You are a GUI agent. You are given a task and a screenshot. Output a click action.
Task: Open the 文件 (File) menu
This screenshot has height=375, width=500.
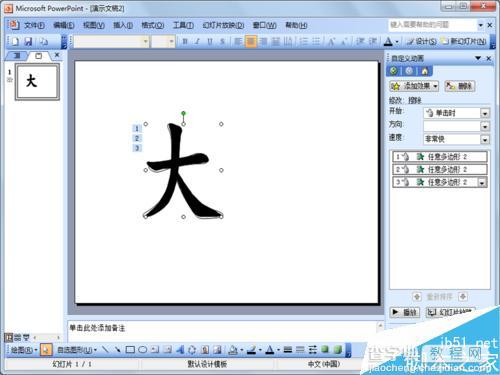[34, 25]
